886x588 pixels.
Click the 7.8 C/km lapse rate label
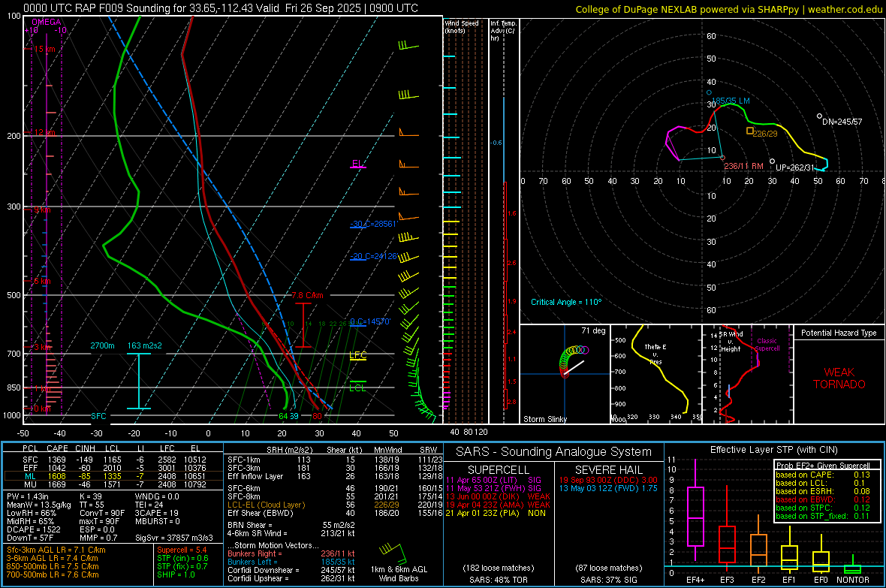tap(308, 295)
